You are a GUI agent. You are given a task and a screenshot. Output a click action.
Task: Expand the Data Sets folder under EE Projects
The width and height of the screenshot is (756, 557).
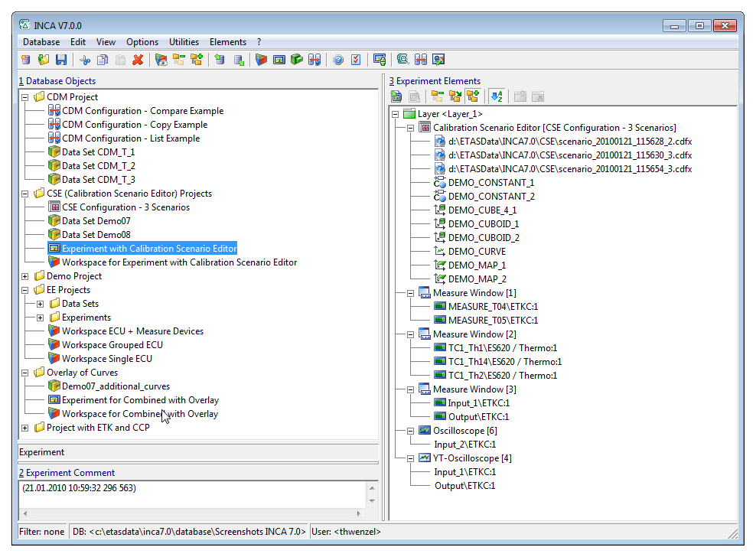41,304
